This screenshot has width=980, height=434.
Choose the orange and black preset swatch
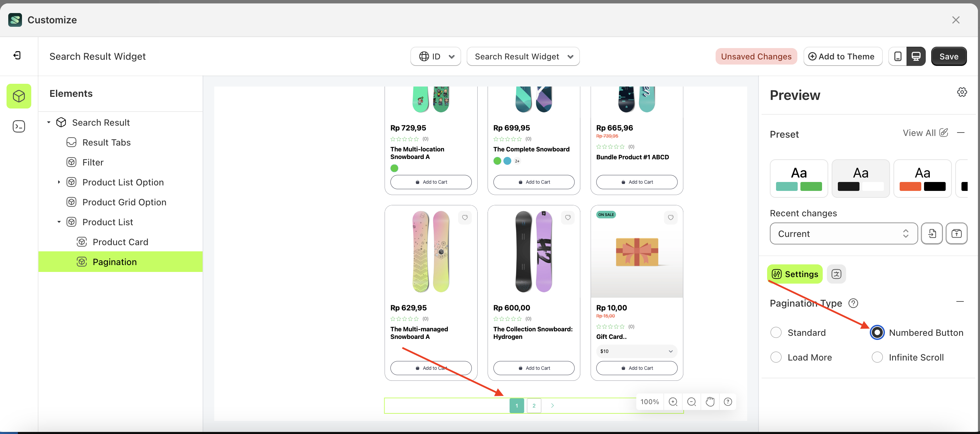point(922,179)
